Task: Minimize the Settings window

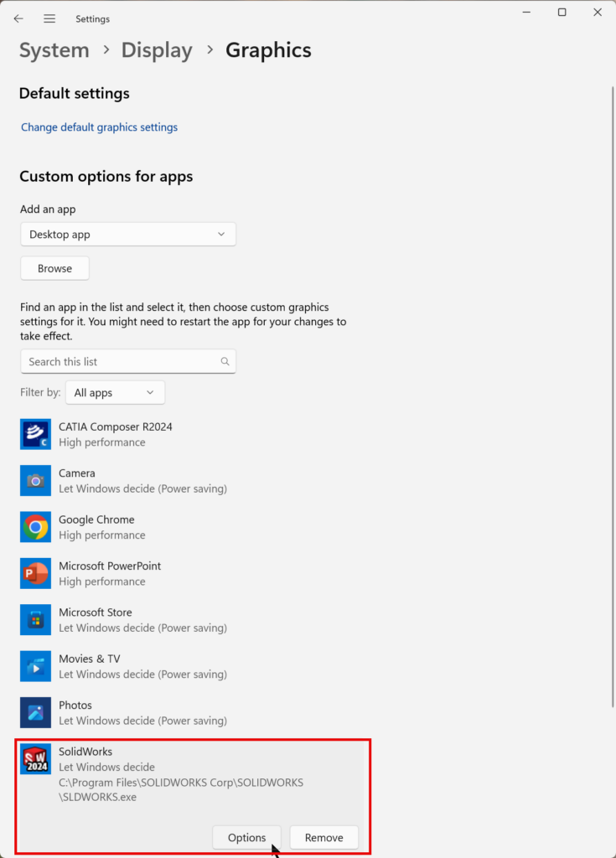Action: click(527, 12)
